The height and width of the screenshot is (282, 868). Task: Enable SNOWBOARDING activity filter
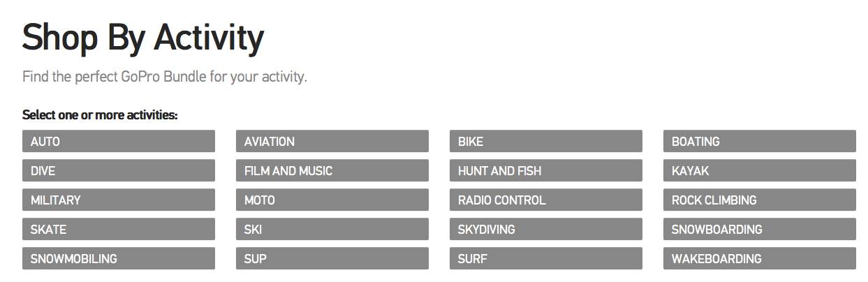(x=759, y=229)
